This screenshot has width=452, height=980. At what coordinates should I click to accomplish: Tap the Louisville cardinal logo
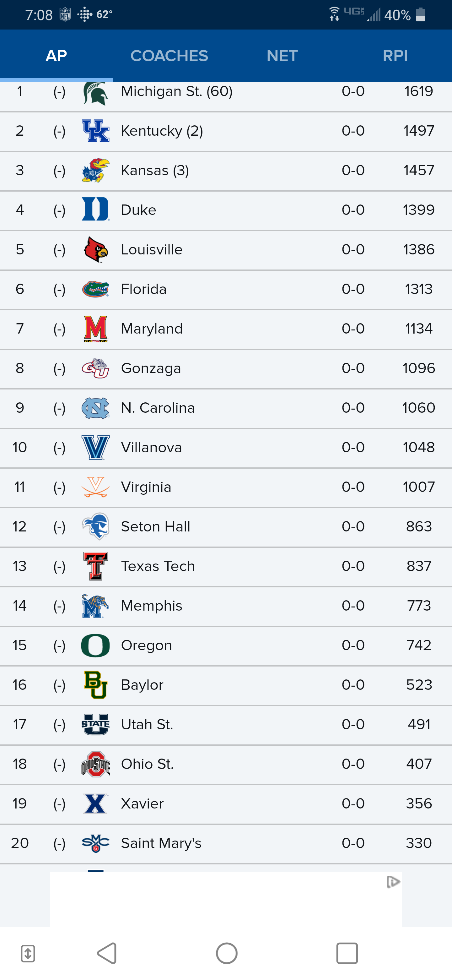[95, 250]
